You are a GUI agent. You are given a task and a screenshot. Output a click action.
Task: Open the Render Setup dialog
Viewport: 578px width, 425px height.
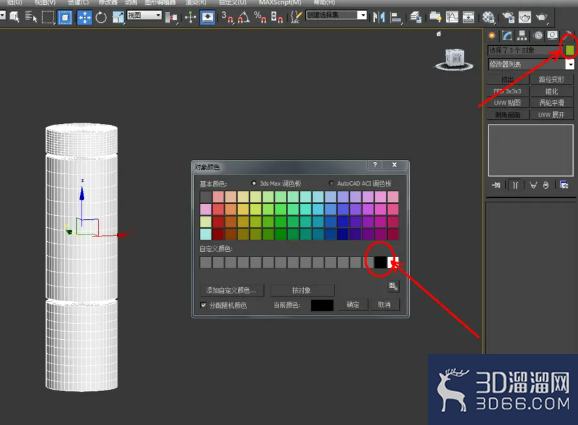coord(508,17)
